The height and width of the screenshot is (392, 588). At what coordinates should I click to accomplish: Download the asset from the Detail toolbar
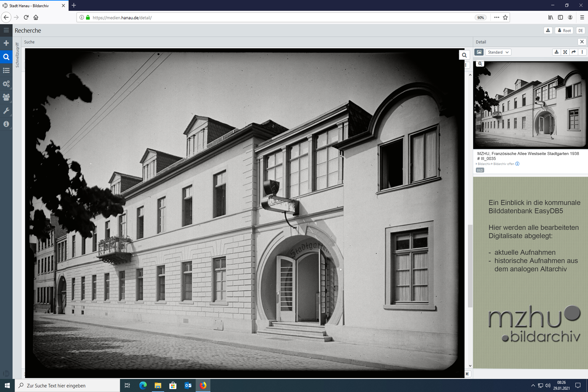coord(556,52)
